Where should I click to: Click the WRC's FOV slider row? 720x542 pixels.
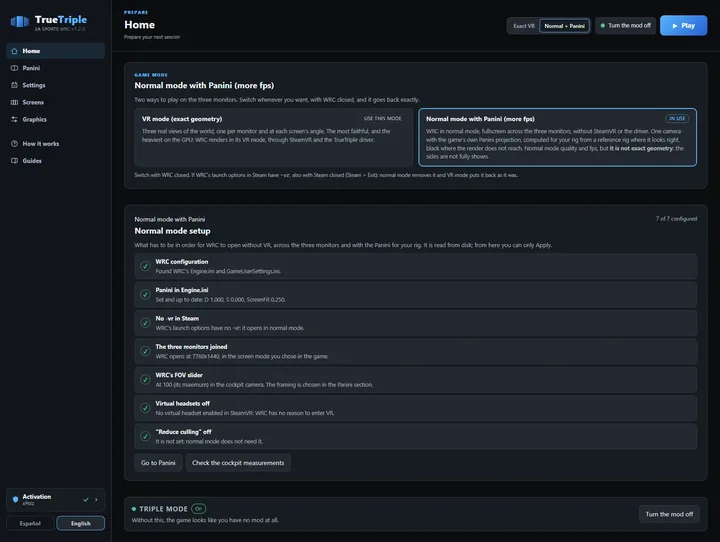coord(416,380)
